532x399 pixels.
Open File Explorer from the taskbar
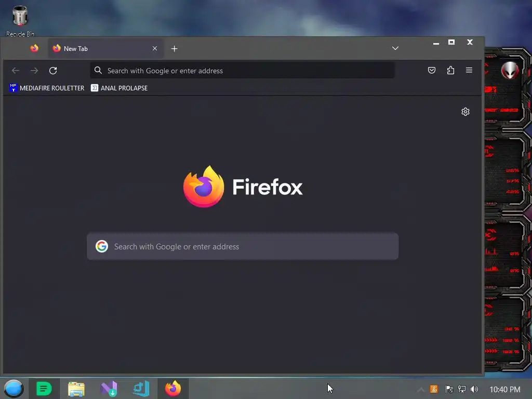pyautogui.click(x=76, y=389)
